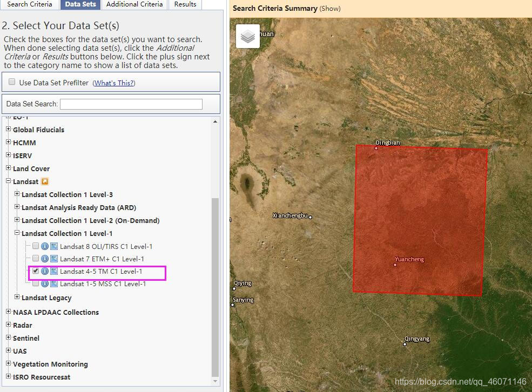The height and width of the screenshot is (392, 532).
Task: Expand ISRO Resourcesat category
Action: click(x=9, y=376)
